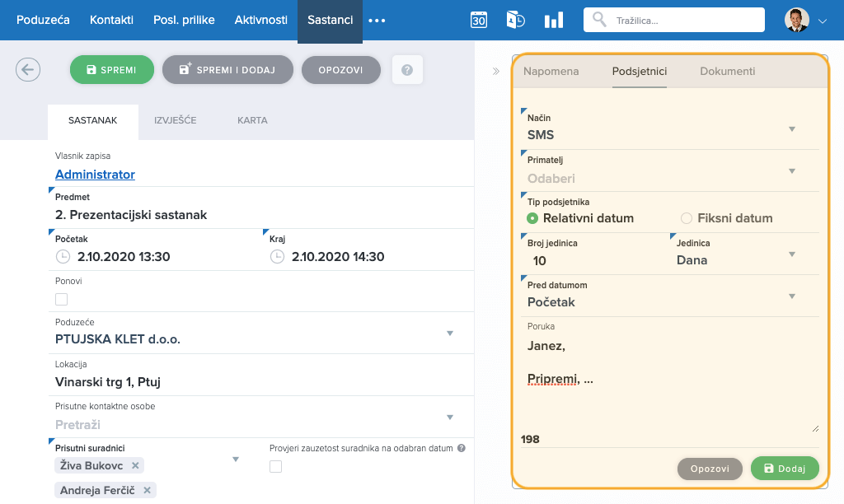Open the Aktivnosti menu item
This screenshot has width=844, height=504.
pos(261,20)
